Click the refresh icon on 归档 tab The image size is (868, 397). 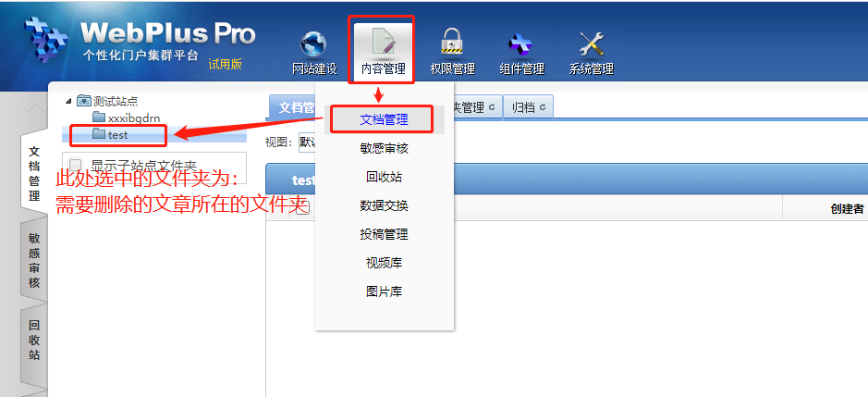coord(543,107)
